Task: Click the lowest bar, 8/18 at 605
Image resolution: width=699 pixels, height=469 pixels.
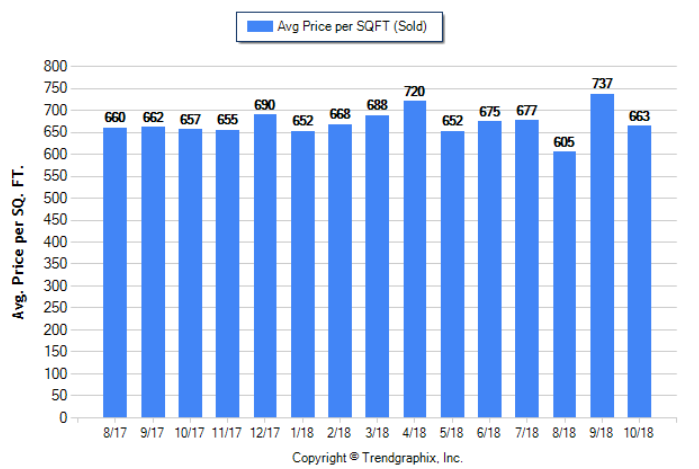Action: point(564,284)
